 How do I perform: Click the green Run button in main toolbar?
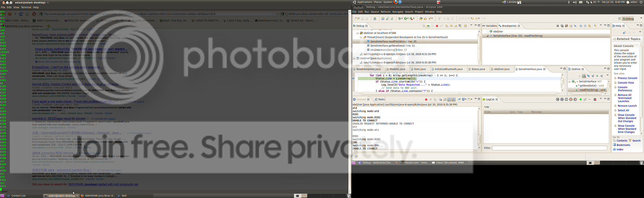click(x=406, y=18)
